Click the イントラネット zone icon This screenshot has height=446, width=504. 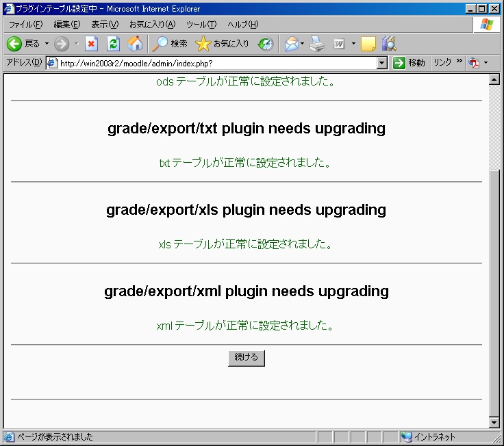406,437
